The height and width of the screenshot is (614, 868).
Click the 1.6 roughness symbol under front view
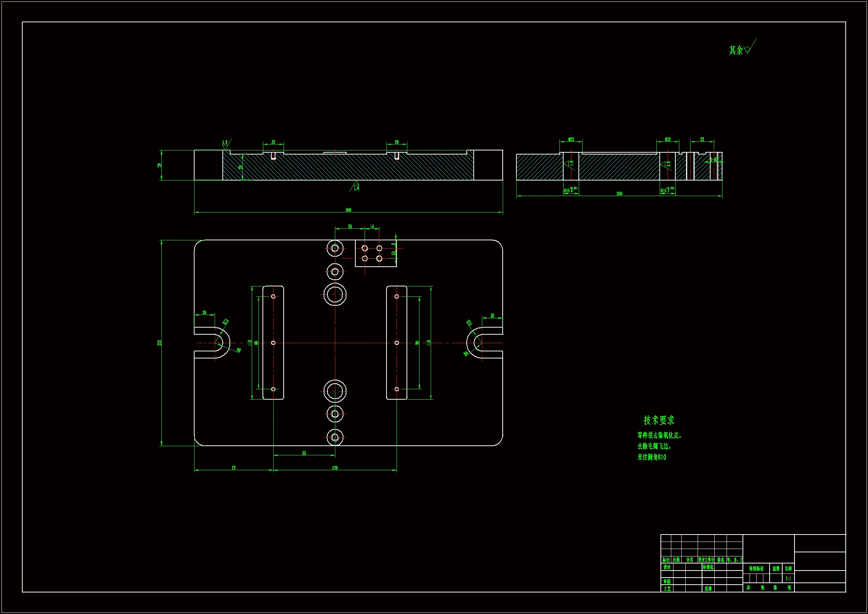(x=356, y=187)
